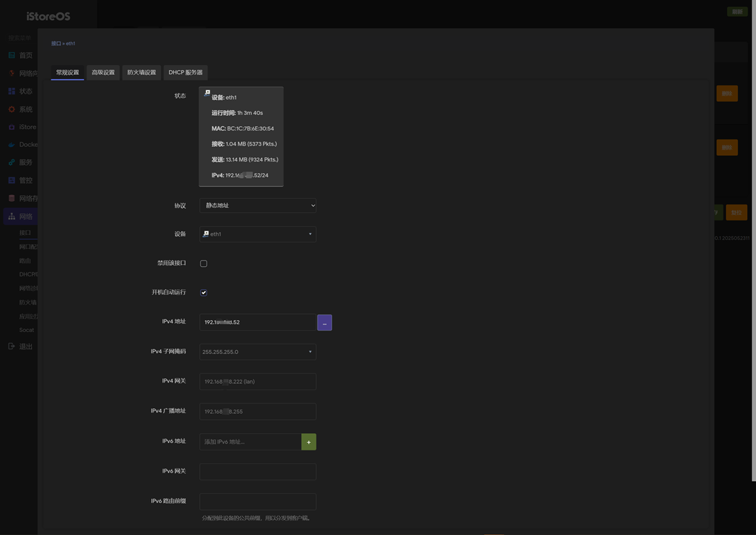The width and height of the screenshot is (756, 535).
Task: Switch to the 高级设置 tab
Action: coord(103,73)
